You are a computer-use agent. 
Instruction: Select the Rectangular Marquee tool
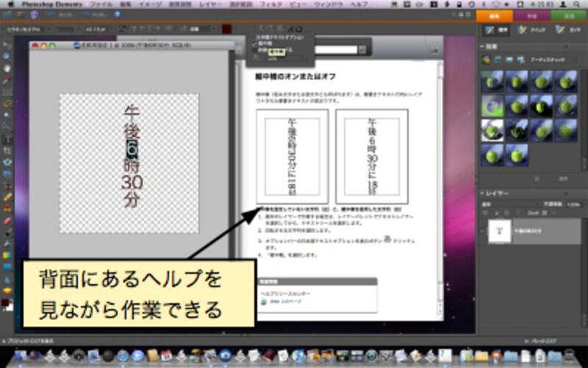pyautogui.click(x=7, y=92)
